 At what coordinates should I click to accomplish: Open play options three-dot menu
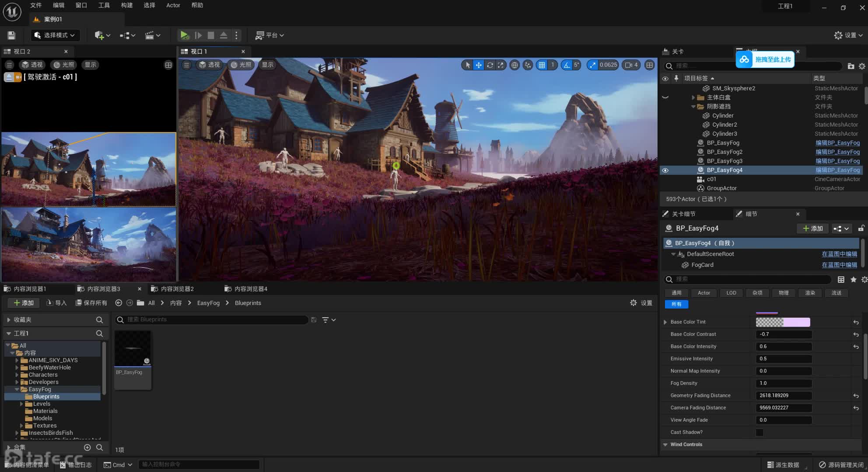point(236,35)
